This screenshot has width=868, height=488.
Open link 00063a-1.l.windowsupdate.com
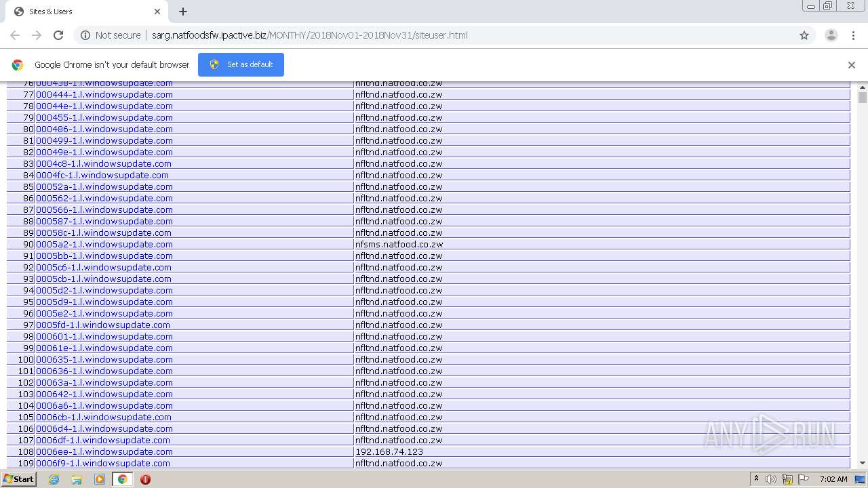[104, 382]
